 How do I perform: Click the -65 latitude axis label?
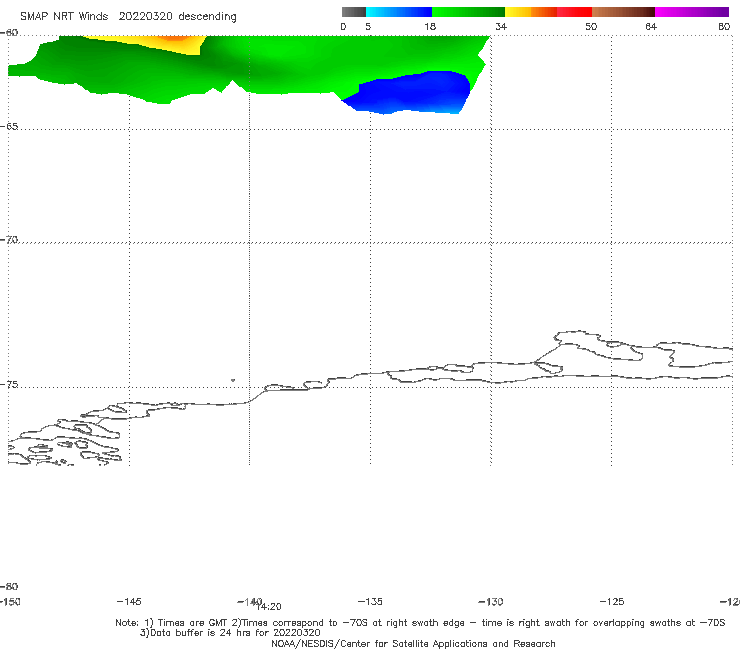click(9, 127)
